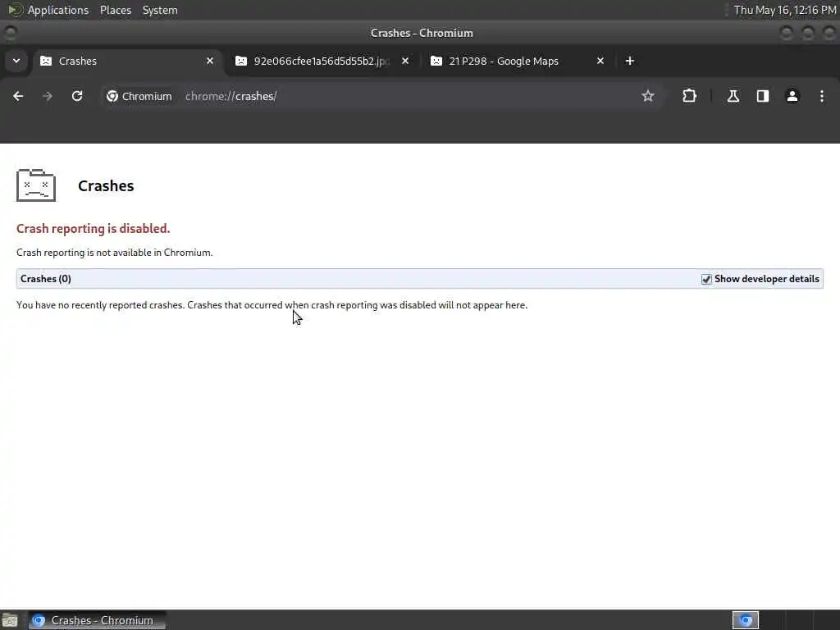The image size is (840, 630).
Task: Switch to the 92e066cfee1a56d5d55b2.jpg tab
Action: (x=321, y=61)
